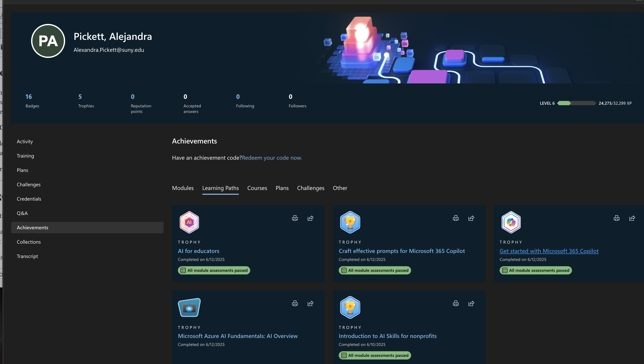This screenshot has width=644, height=364.
Task: Open Get started with Microsoft 365 Copilot
Action: [549, 251]
